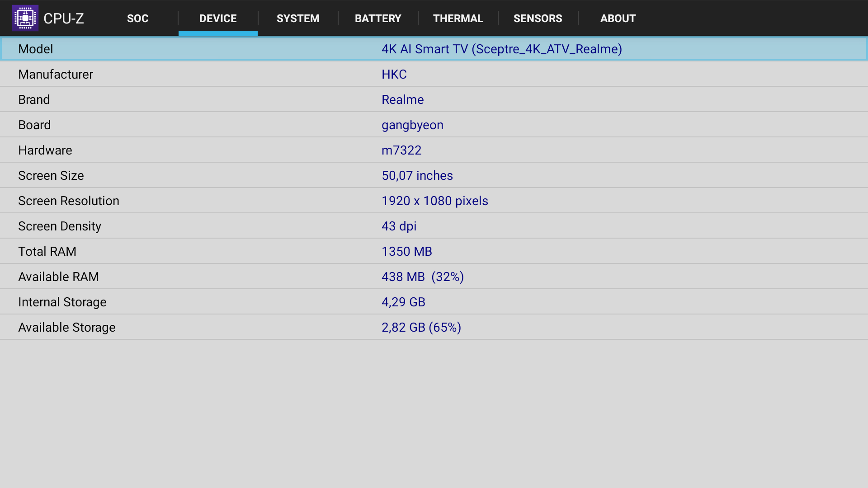The height and width of the screenshot is (488, 868).
Task: Select the Internal Storage row
Action: pyautogui.click(x=434, y=302)
